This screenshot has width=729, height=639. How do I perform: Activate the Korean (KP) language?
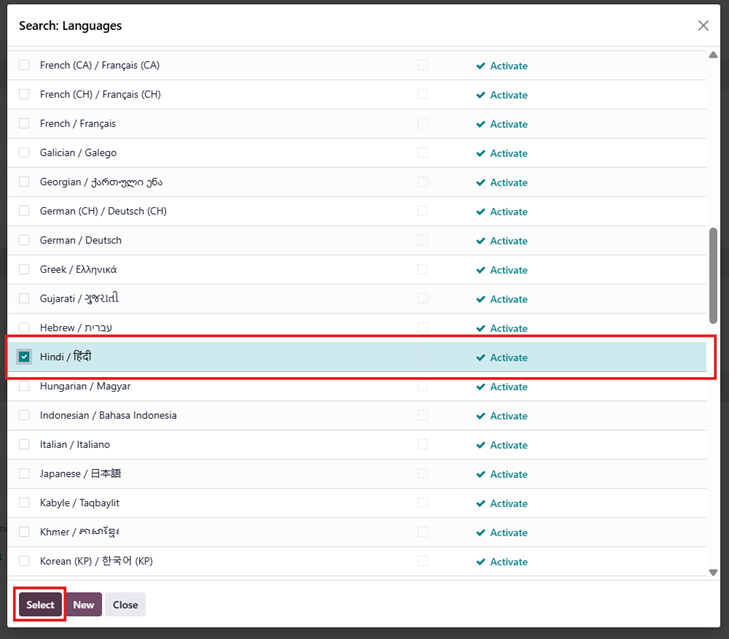click(508, 562)
